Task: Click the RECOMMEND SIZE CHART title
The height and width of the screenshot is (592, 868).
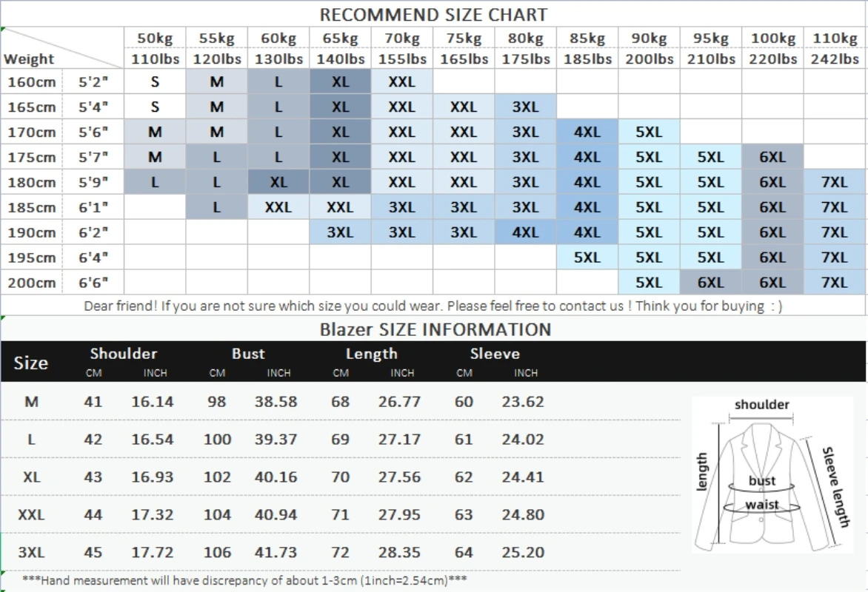Action: click(x=433, y=14)
